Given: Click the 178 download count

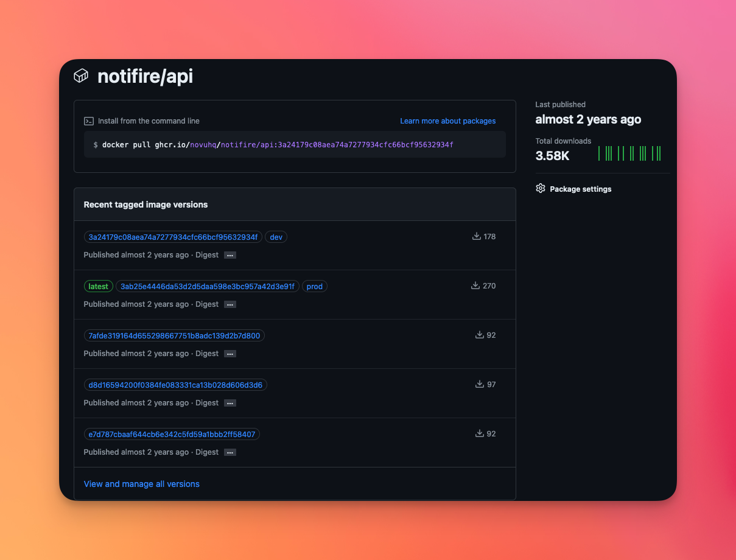Looking at the screenshot, I should [489, 237].
